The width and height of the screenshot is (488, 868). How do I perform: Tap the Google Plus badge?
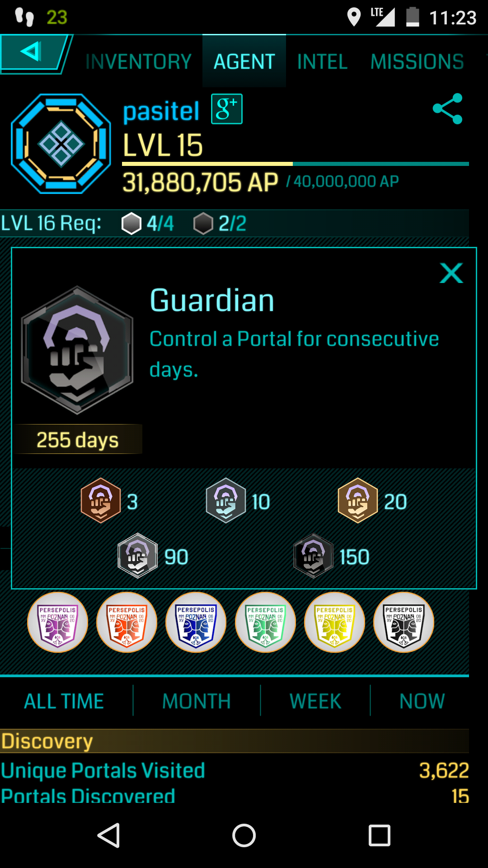(x=227, y=109)
